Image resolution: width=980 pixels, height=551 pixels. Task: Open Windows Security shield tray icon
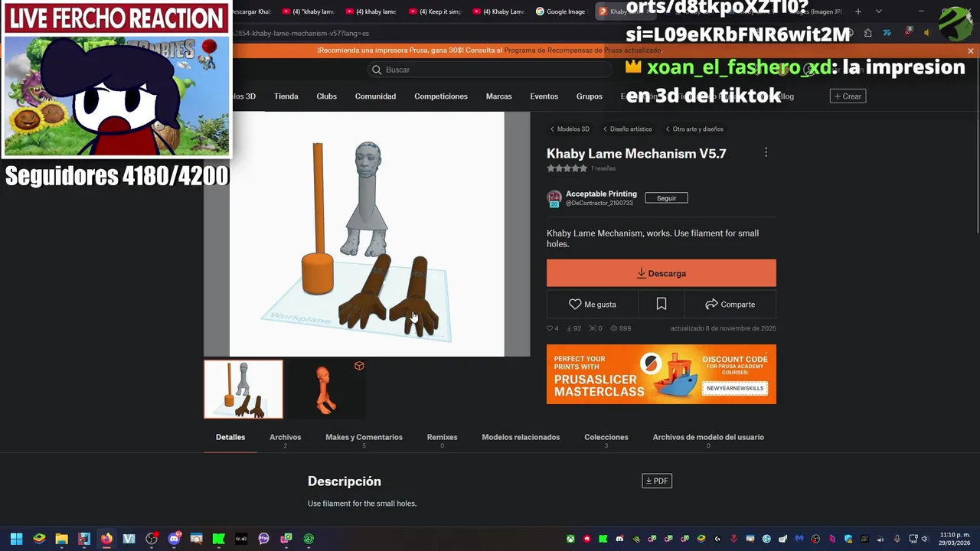[x=848, y=539]
